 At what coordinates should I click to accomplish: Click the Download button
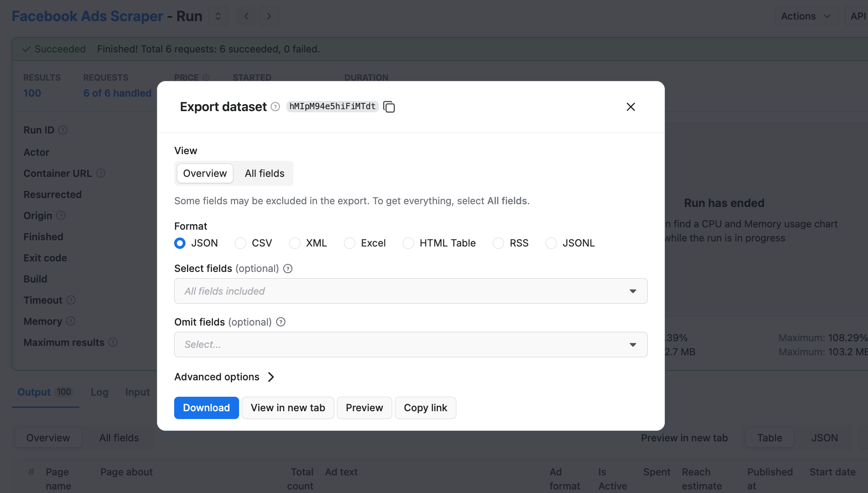pyautogui.click(x=206, y=408)
